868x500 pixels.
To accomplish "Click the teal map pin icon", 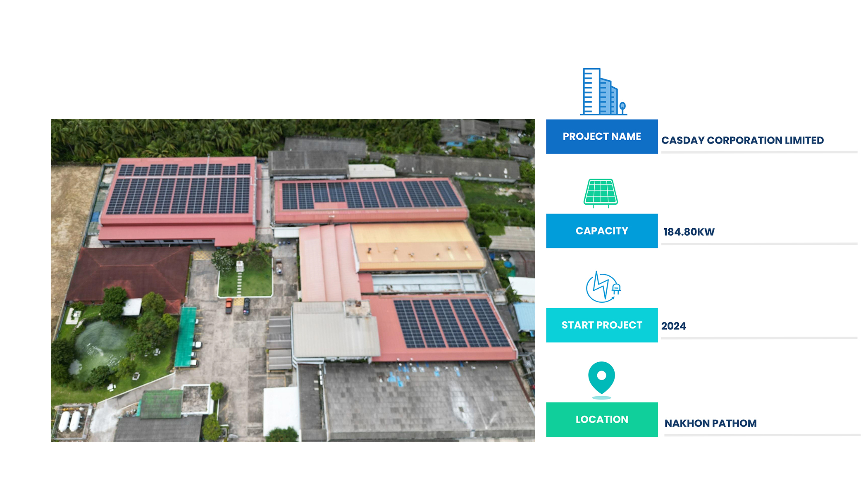I will tap(601, 380).
